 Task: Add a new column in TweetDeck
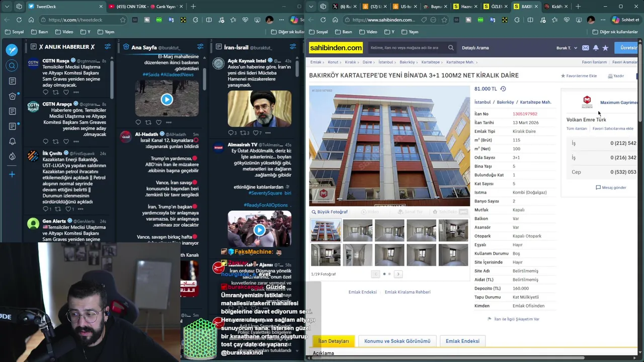click(12, 174)
